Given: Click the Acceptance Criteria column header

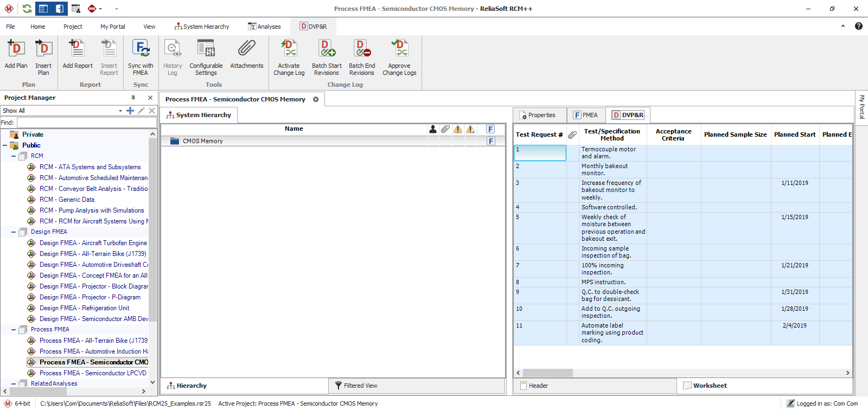Looking at the screenshot, I should click(673, 134).
